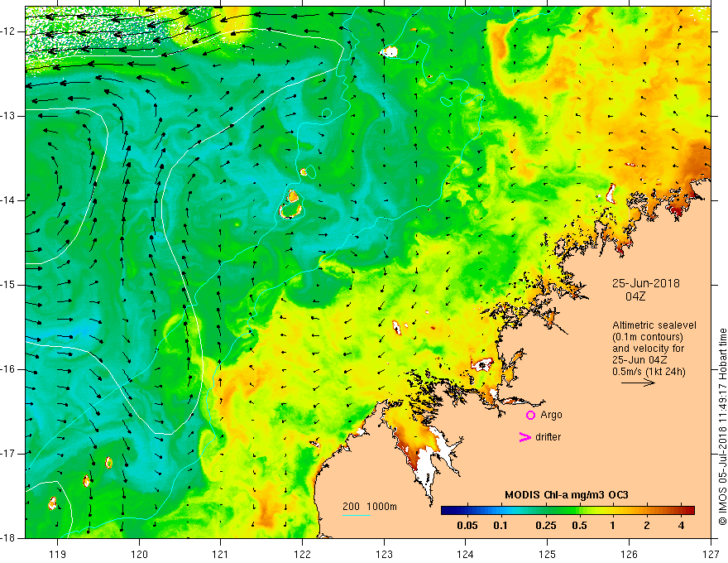728x563 pixels.
Task: Click the Chl-a color scale bar
Action: point(568,511)
